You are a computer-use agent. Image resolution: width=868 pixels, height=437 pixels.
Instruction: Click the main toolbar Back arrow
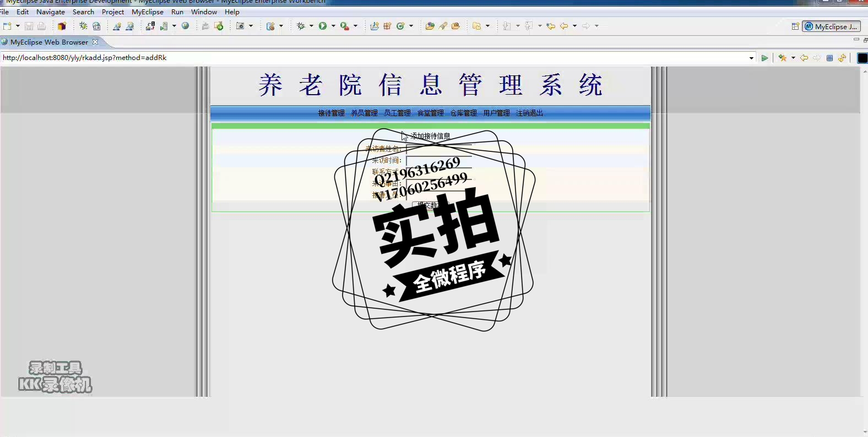tap(564, 26)
